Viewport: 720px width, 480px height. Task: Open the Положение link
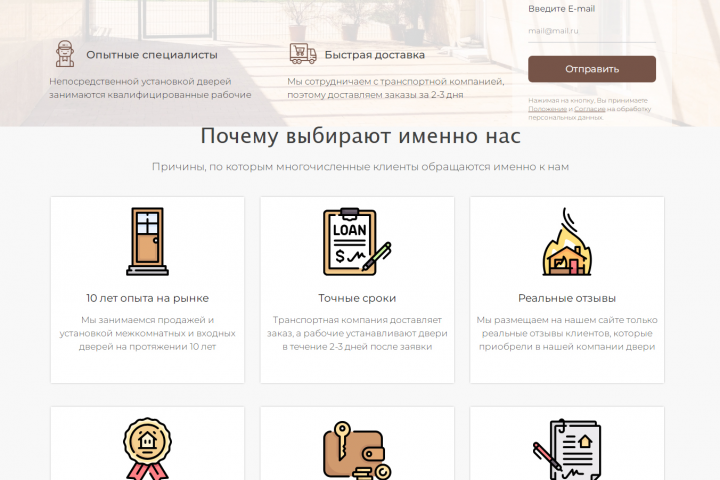[547, 109]
